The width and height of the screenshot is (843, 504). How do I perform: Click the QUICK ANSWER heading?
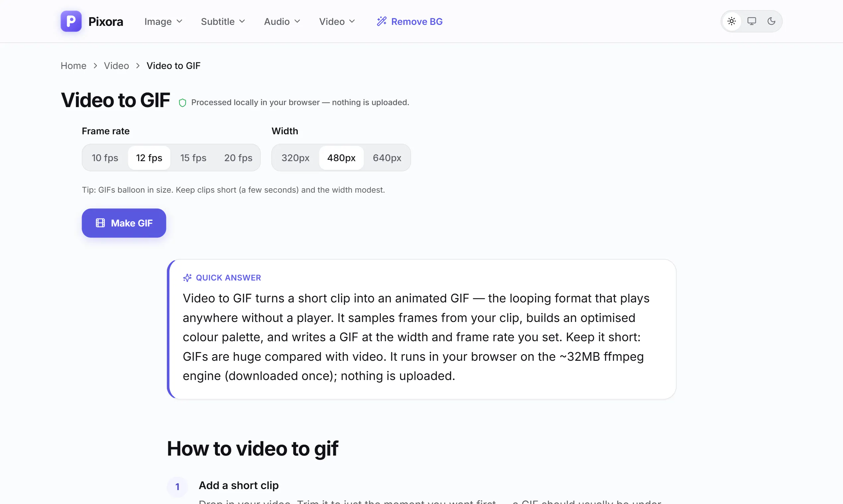point(228,278)
